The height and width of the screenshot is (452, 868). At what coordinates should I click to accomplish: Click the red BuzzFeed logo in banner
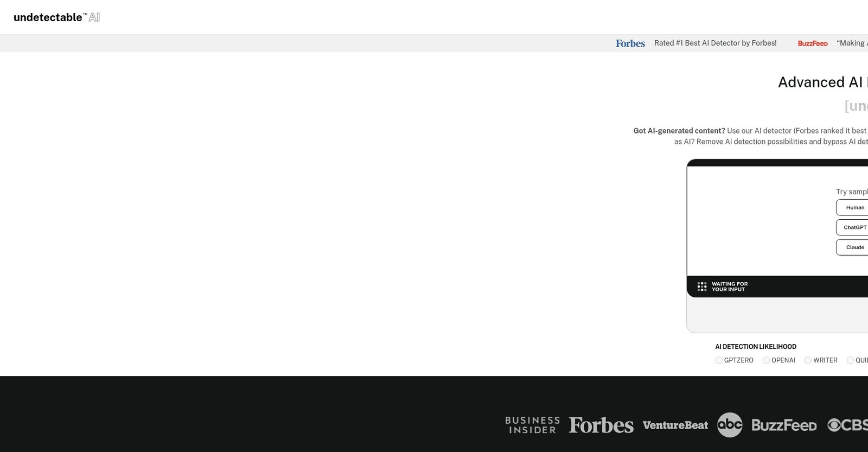point(812,43)
